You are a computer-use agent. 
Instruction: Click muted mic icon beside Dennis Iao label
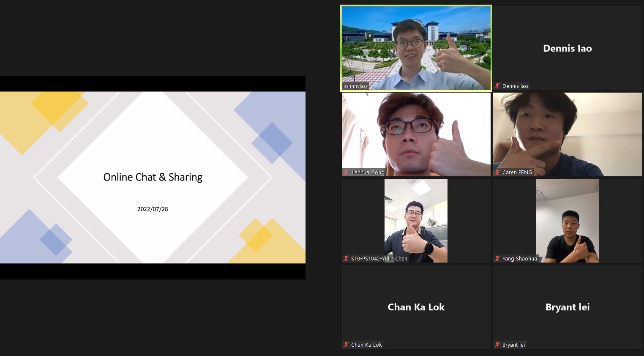[x=497, y=86]
